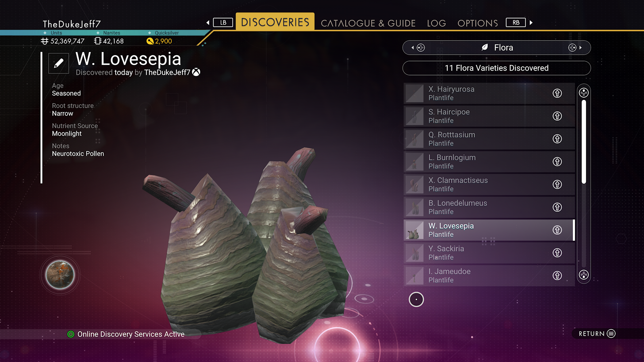This screenshot has height=362, width=644.
Task: Upload the Q. Rotttasium discovery
Action: coord(557,139)
